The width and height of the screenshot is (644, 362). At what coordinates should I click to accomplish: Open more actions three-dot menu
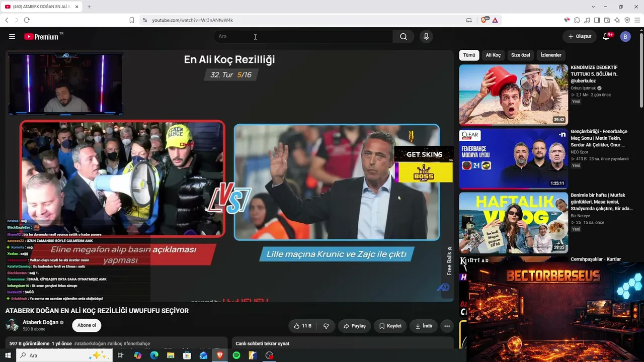pyautogui.click(x=447, y=326)
